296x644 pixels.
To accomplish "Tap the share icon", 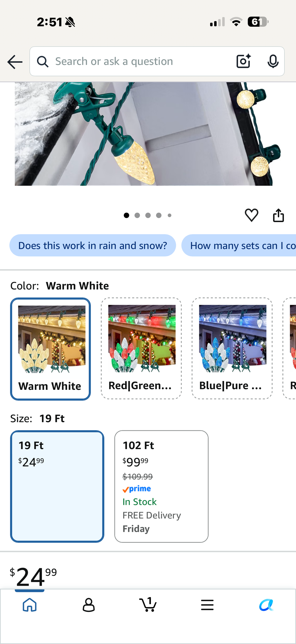I will pyautogui.click(x=278, y=215).
